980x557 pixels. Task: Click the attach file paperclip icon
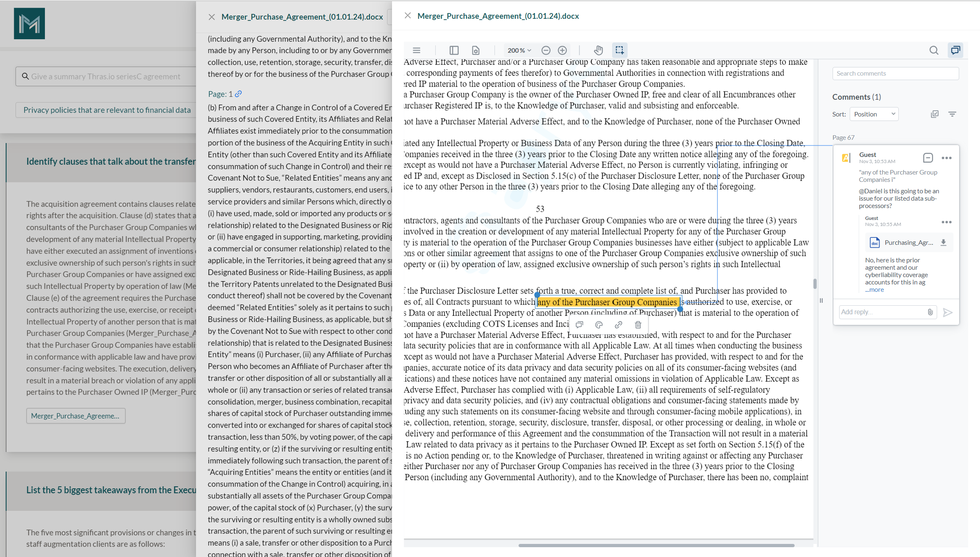pos(930,312)
